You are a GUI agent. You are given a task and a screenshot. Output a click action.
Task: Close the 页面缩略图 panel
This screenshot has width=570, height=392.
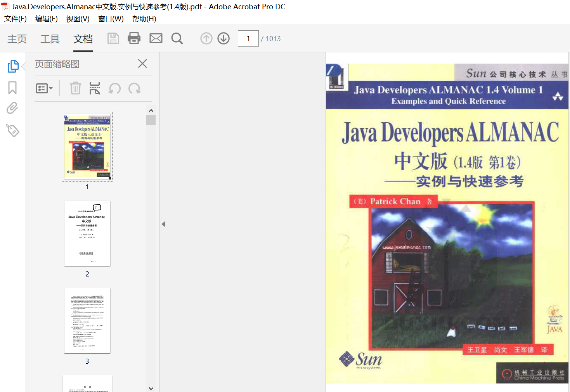coord(142,64)
